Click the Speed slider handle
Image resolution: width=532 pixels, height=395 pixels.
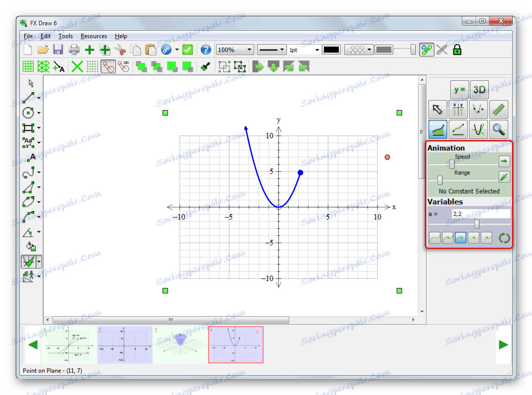pyautogui.click(x=452, y=164)
